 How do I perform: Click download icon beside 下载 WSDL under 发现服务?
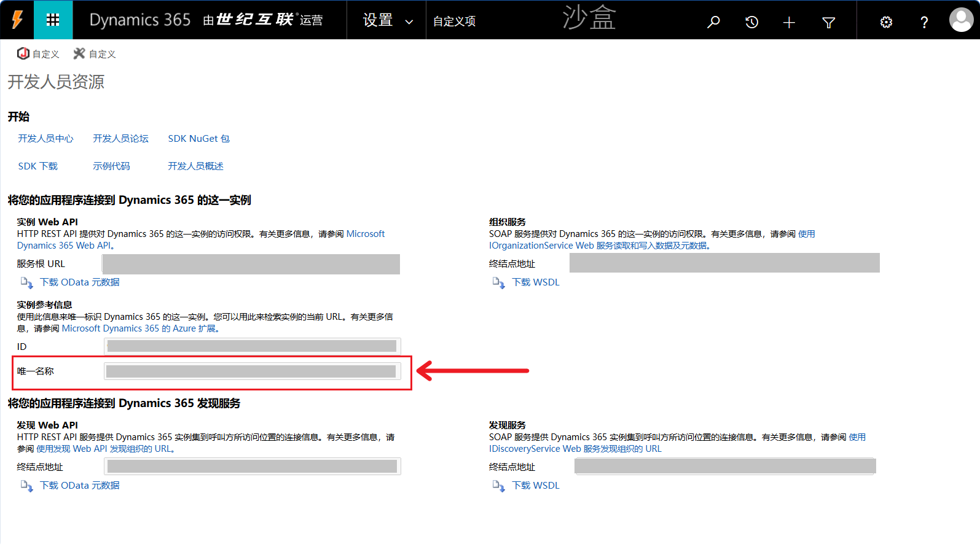498,486
